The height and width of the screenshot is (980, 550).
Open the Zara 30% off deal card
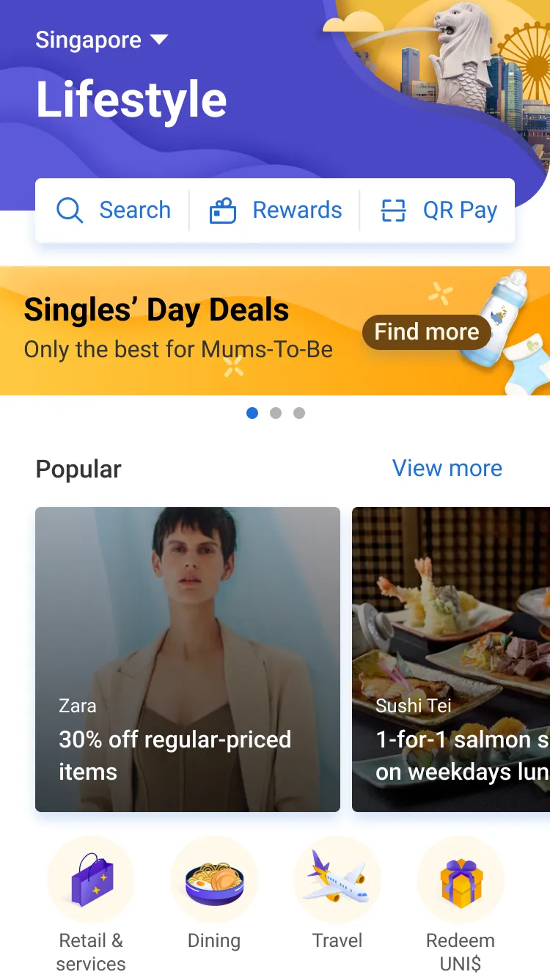188,659
